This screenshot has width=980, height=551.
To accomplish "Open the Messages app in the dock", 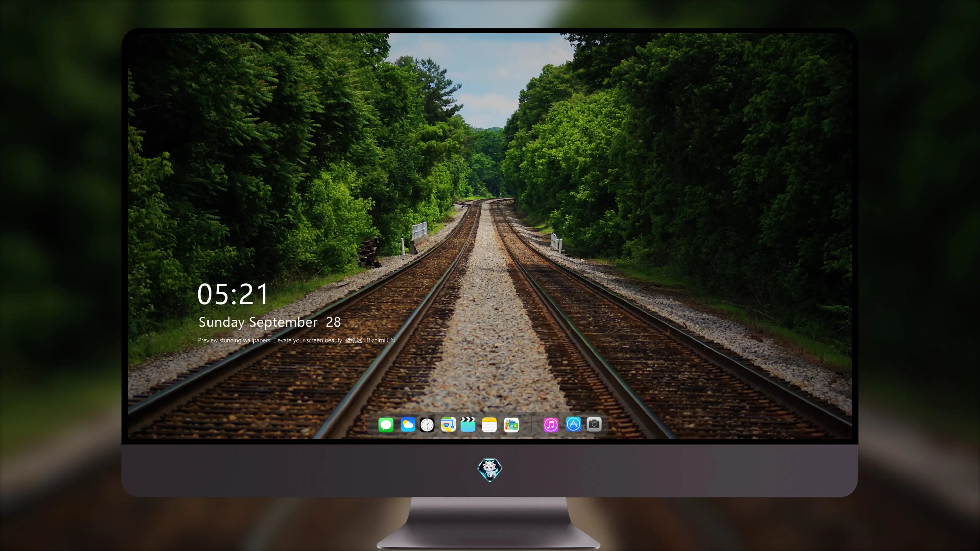I will (386, 425).
